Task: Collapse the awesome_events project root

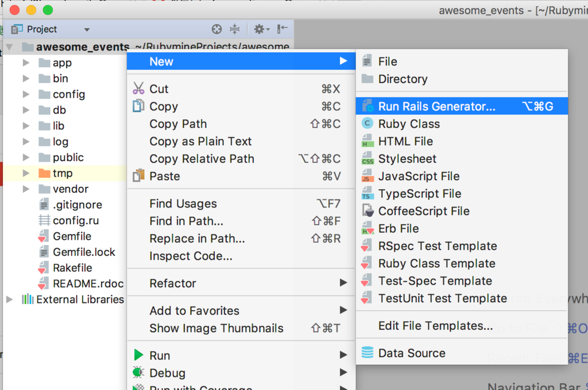Action: tap(9, 46)
